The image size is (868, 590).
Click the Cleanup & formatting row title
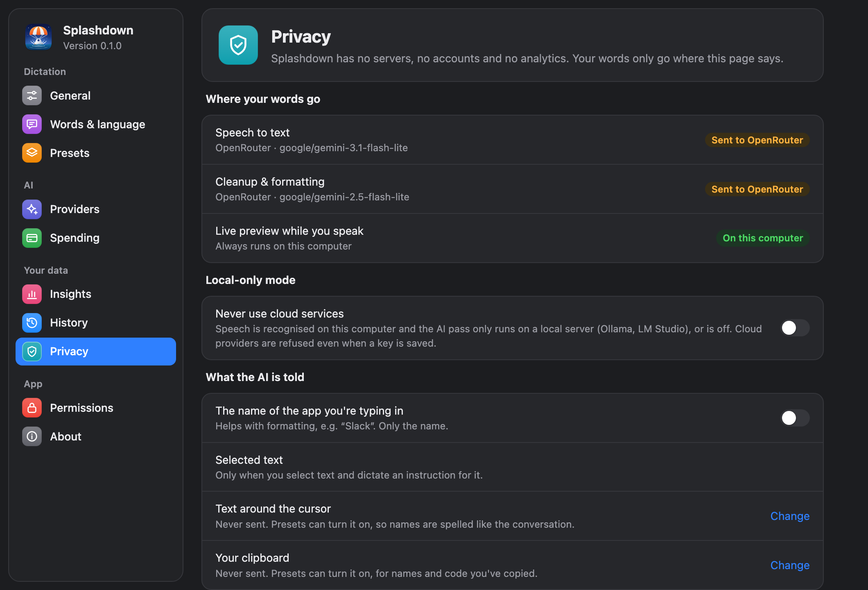pos(270,182)
